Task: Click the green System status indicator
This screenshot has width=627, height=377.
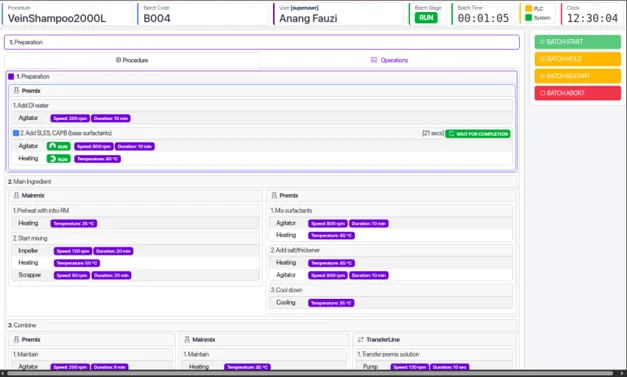Action: click(529, 18)
